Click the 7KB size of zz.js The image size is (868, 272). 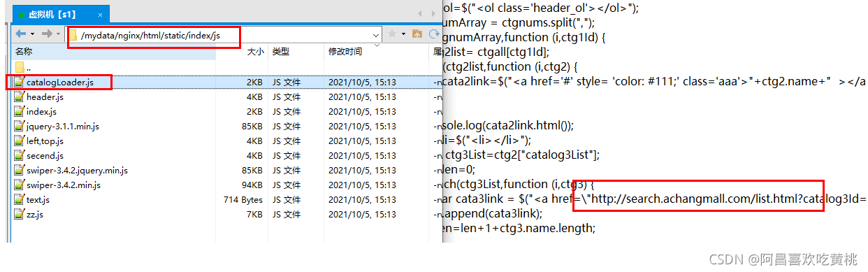click(x=254, y=215)
